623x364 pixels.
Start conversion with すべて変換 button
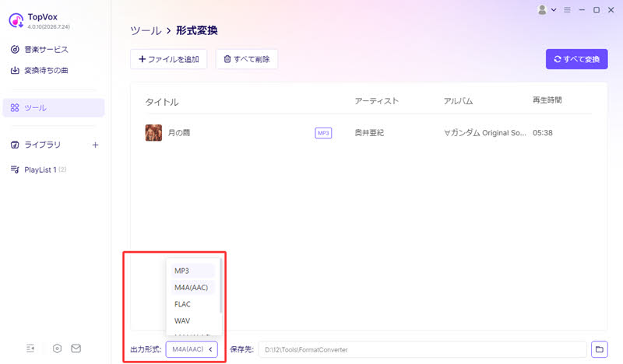coord(576,59)
